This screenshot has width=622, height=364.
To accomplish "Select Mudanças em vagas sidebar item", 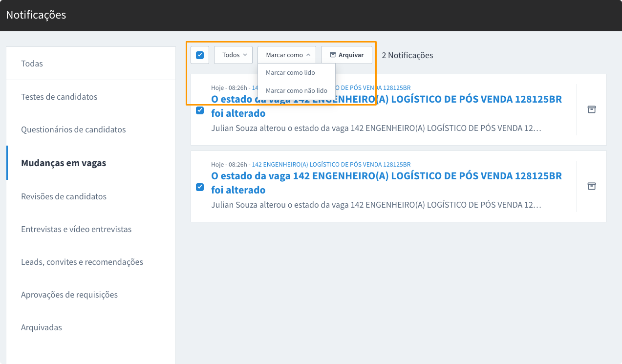I will [64, 163].
